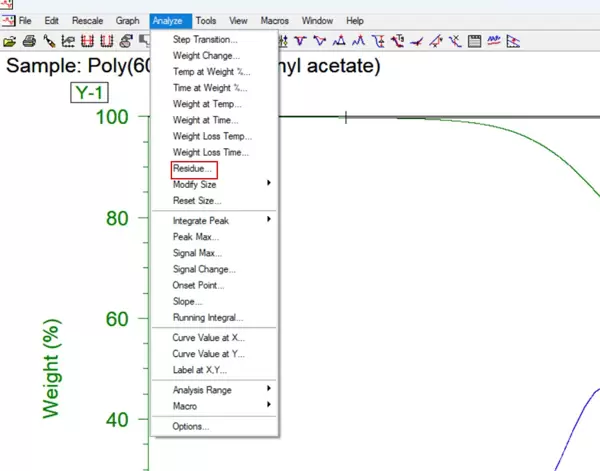The width and height of the screenshot is (600, 471).
Task: Click the Print icon in toolbar
Action: coord(30,41)
